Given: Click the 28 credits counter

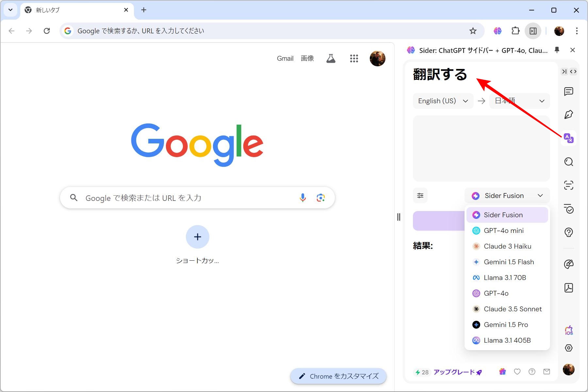Looking at the screenshot, I should click(422, 372).
